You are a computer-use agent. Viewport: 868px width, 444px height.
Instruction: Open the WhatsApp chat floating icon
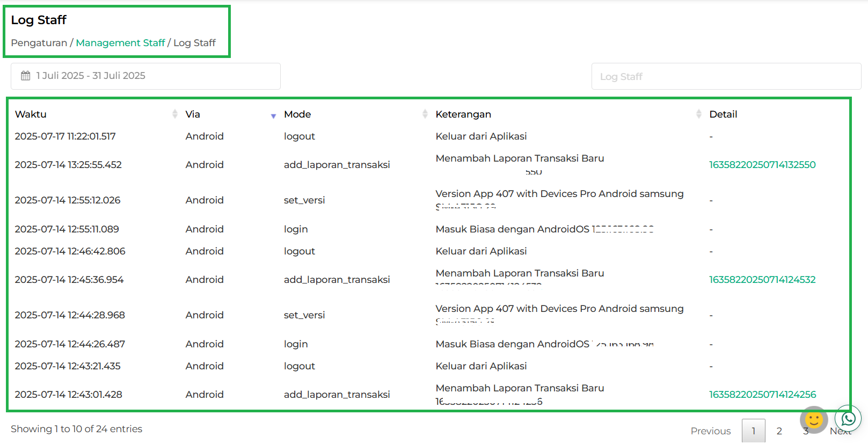click(x=848, y=419)
